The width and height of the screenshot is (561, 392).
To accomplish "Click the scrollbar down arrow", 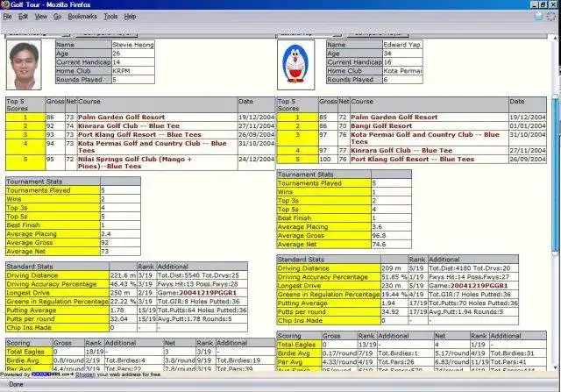I will pyautogui.click(x=555, y=367).
